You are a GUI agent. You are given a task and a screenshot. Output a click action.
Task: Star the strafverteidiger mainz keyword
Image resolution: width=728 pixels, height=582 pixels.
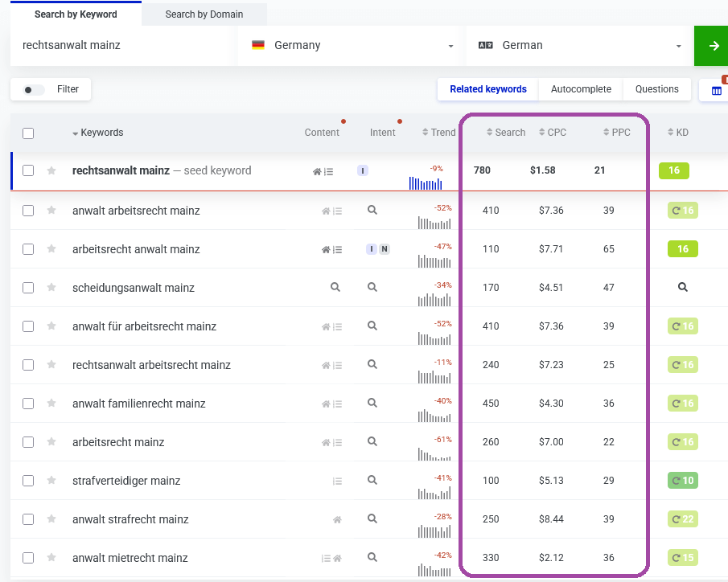(x=51, y=480)
